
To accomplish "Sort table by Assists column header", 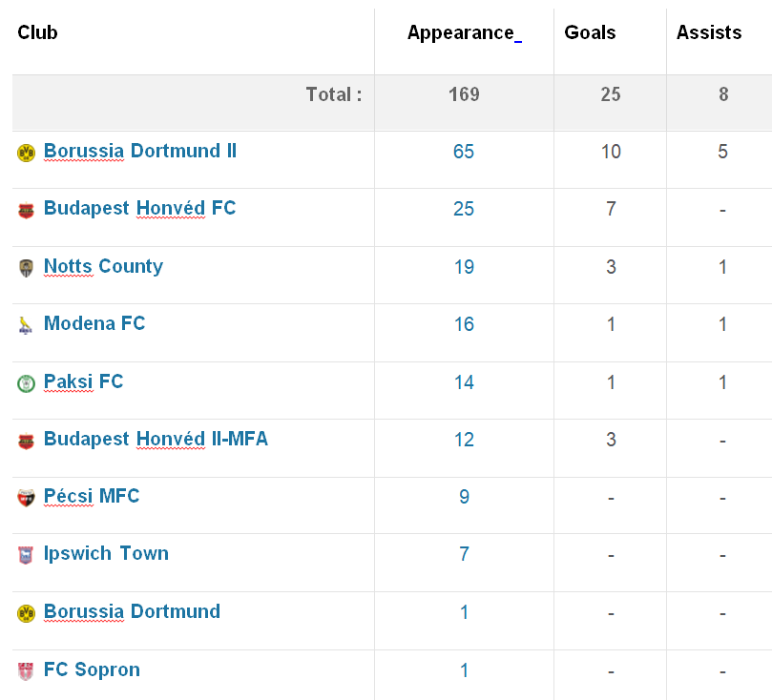I will pos(709,32).
